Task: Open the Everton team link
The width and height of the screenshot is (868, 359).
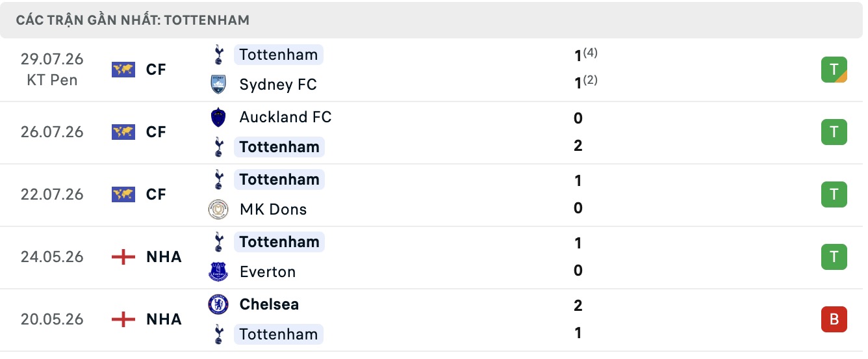Action: coord(267,272)
